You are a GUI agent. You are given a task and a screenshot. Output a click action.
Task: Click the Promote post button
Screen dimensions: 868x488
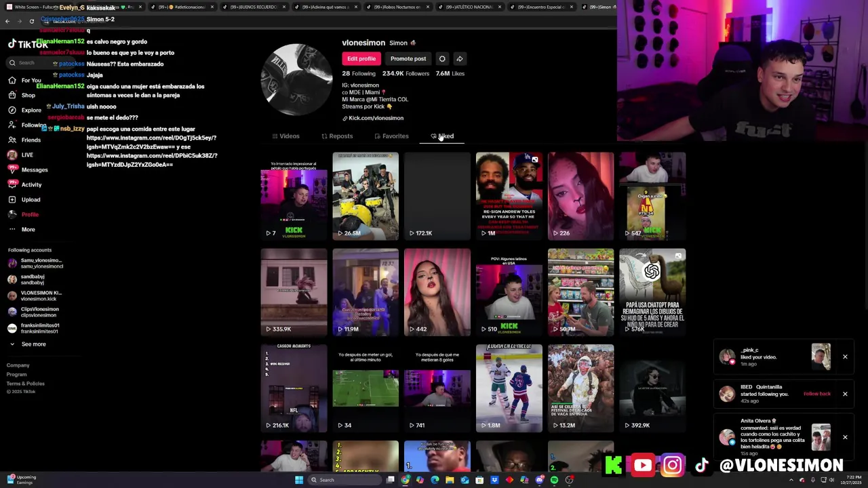pos(408,59)
